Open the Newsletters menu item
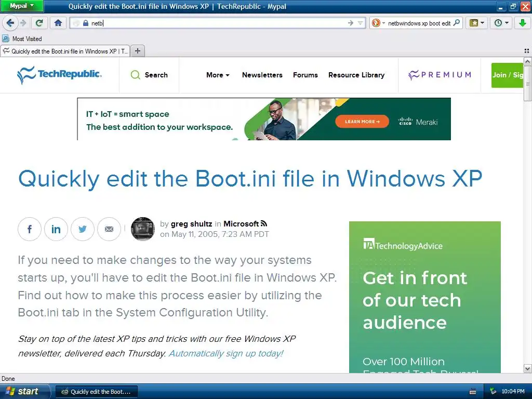The width and height of the screenshot is (532, 399). coord(262,75)
